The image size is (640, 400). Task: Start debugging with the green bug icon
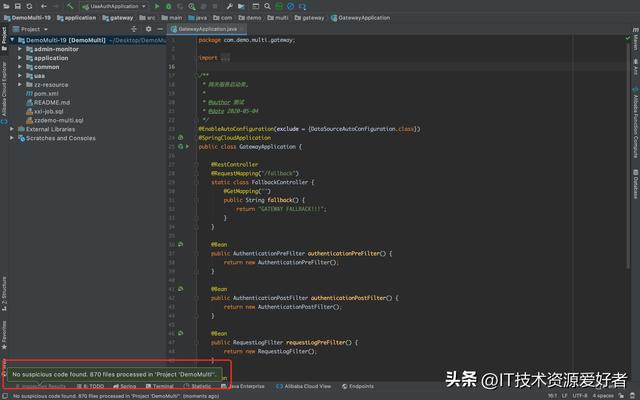click(x=168, y=6)
